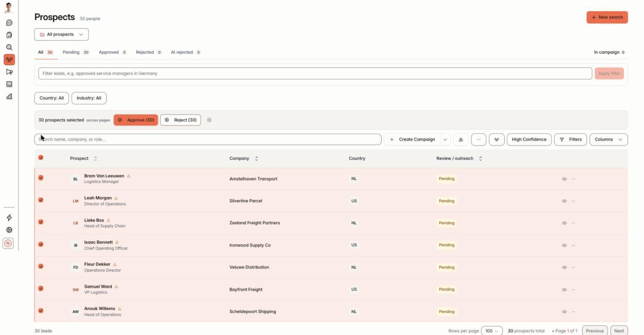The height and width of the screenshot is (335, 644).
Task: Expand the Create Campaign arrow dropdown
Action: [445, 139]
